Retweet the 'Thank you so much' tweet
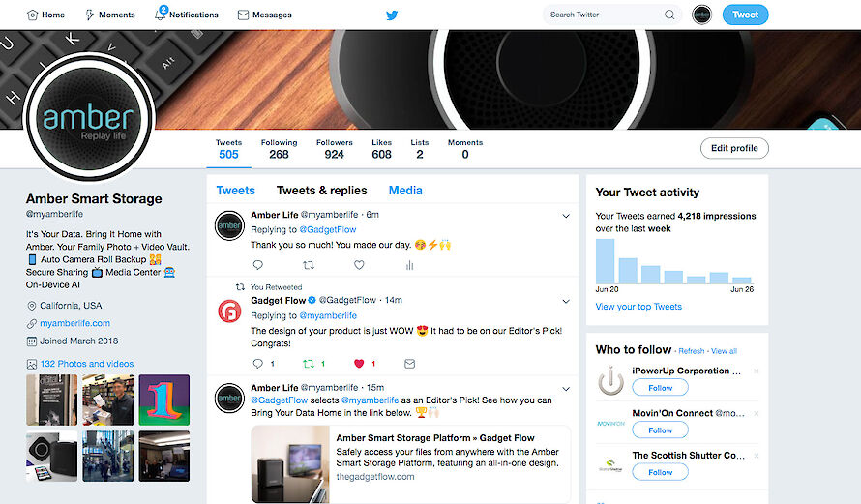 [x=309, y=265]
